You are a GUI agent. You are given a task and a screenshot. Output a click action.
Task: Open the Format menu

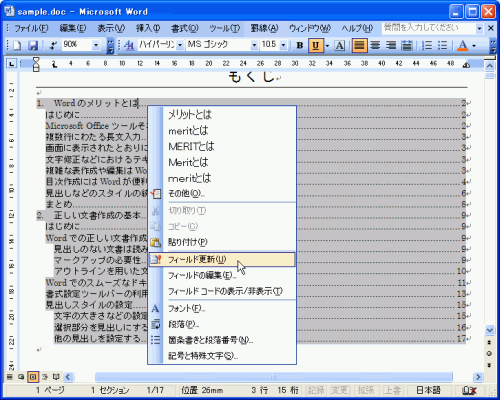[185, 28]
